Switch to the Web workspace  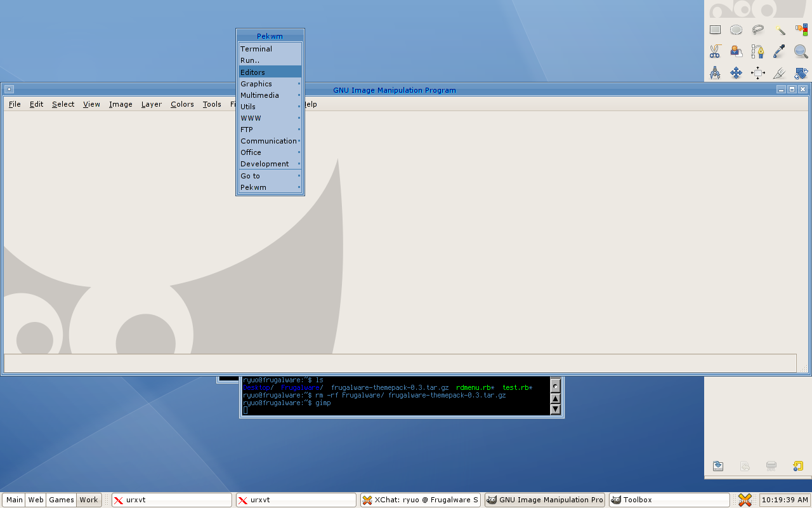[x=36, y=500]
